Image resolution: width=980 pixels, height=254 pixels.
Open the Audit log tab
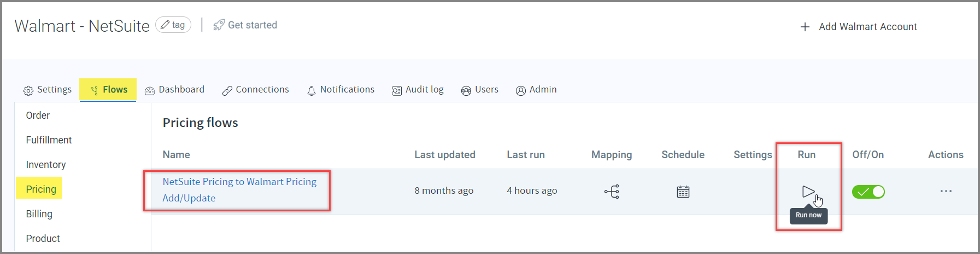[x=418, y=90]
